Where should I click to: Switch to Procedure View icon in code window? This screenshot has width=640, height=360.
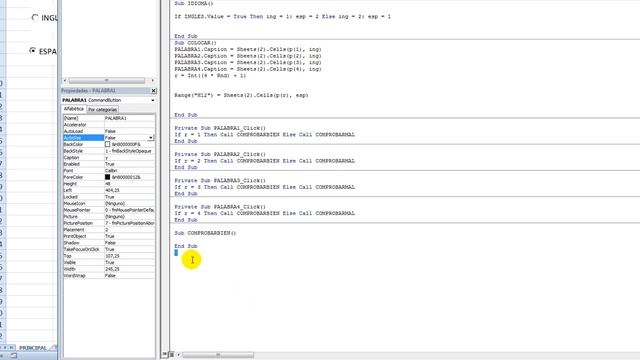tap(165, 355)
